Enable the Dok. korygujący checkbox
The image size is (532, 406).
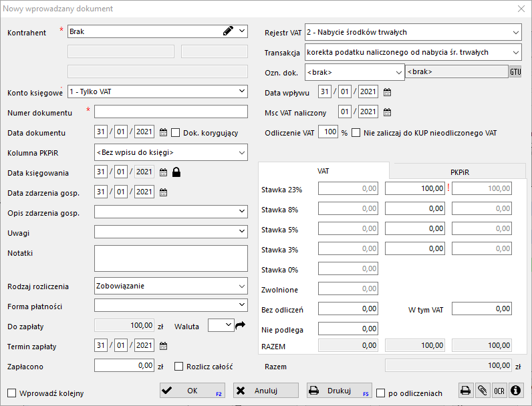176,132
